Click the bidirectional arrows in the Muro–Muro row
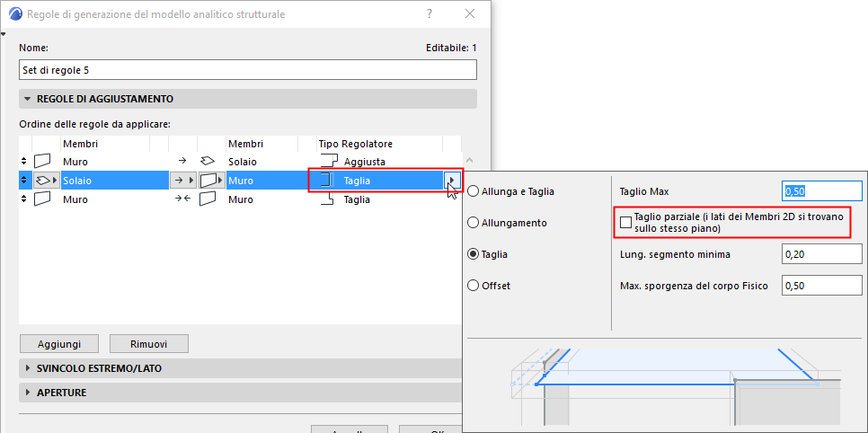Image resolution: width=868 pixels, height=433 pixels. click(x=182, y=199)
